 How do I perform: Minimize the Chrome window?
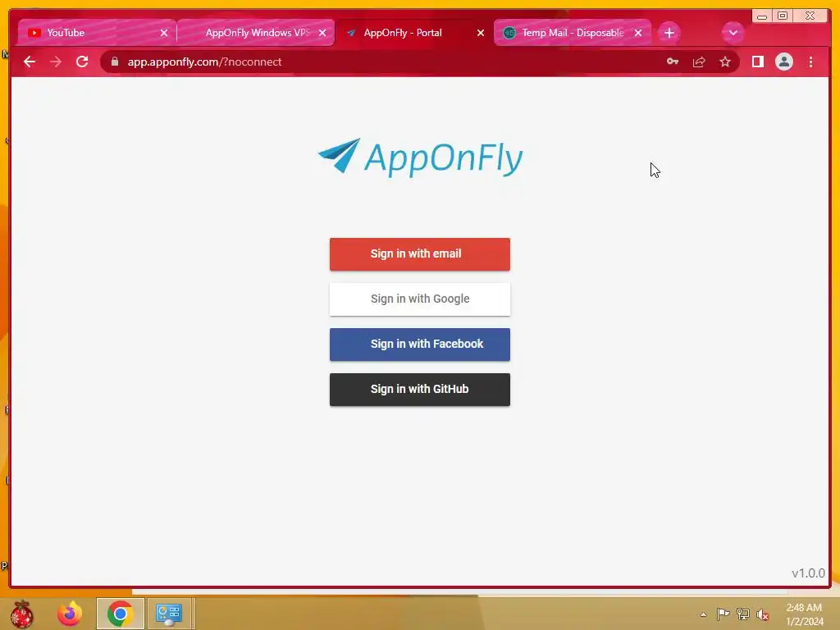[x=762, y=16]
